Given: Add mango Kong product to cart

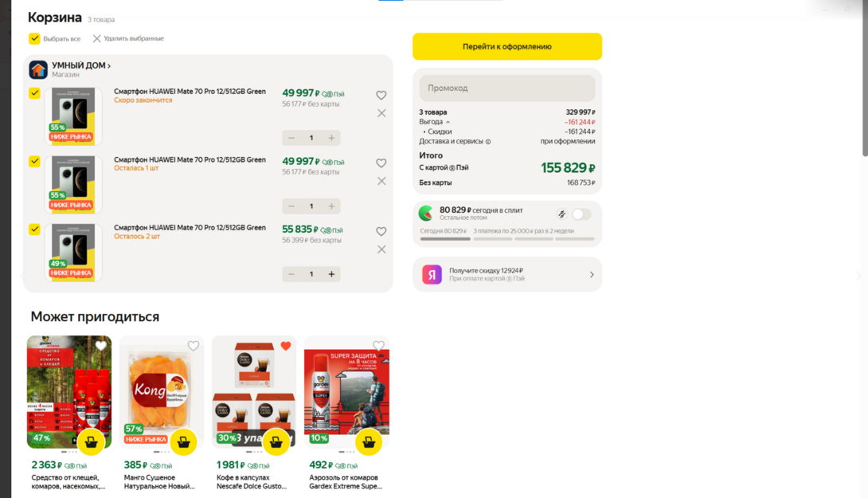Looking at the screenshot, I should pos(184,441).
